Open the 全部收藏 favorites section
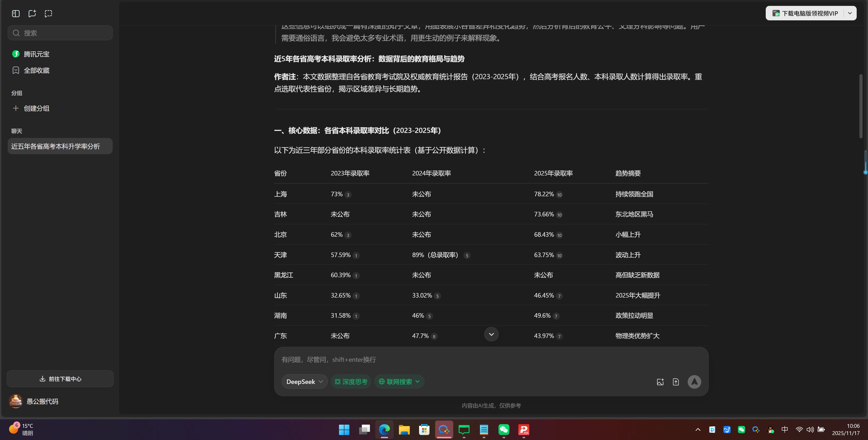This screenshot has width=868, height=440. point(37,70)
